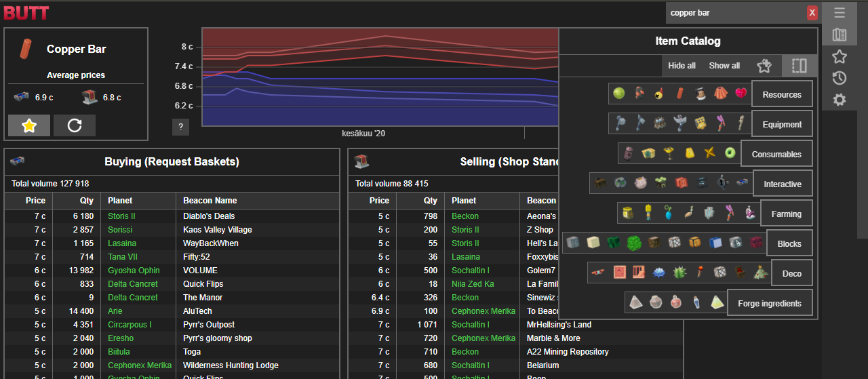Open settings gear in the right sidebar

[x=840, y=100]
